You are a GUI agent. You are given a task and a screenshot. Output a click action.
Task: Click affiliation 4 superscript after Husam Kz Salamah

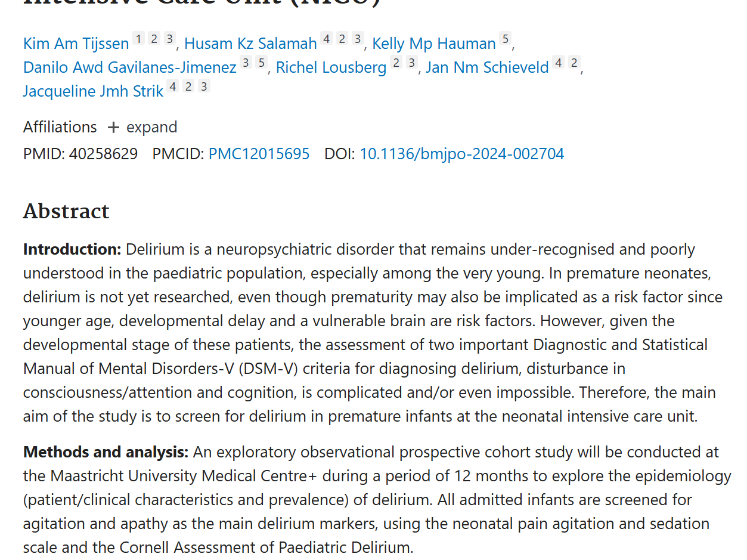click(326, 39)
